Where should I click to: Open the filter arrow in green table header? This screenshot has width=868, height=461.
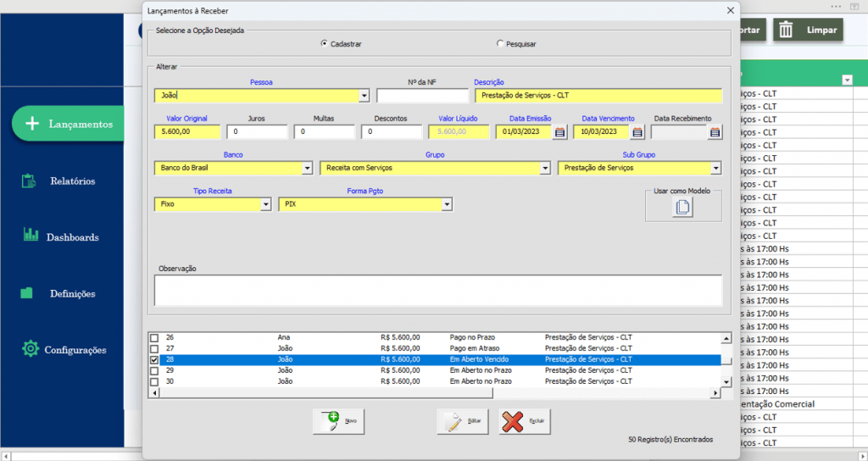point(847,81)
